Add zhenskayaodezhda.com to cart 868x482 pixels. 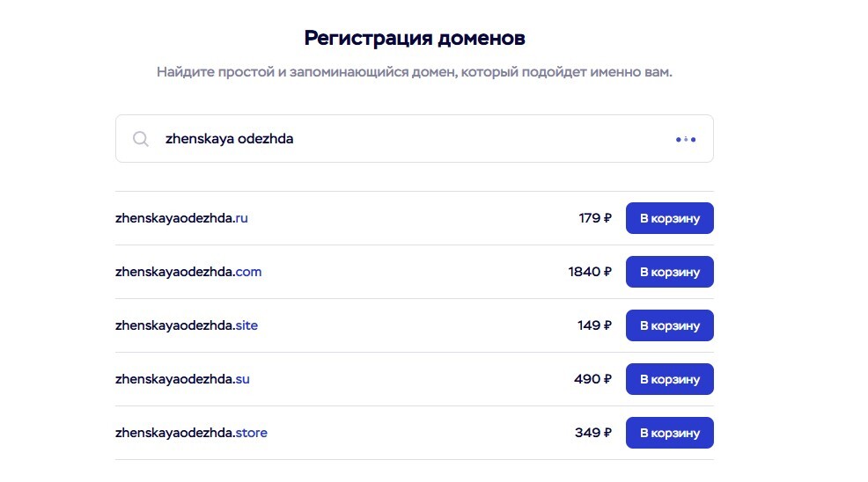click(669, 272)
